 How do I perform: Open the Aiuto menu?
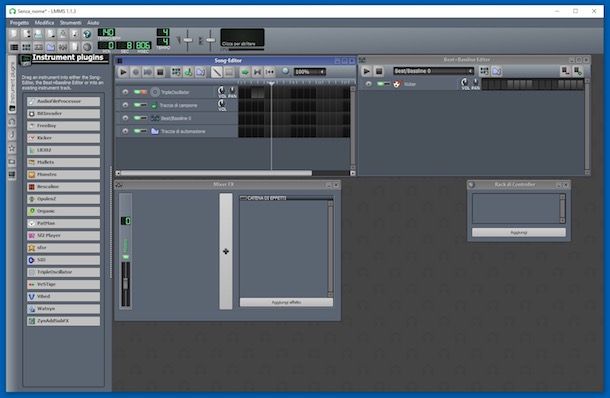(x=93, y=23)
